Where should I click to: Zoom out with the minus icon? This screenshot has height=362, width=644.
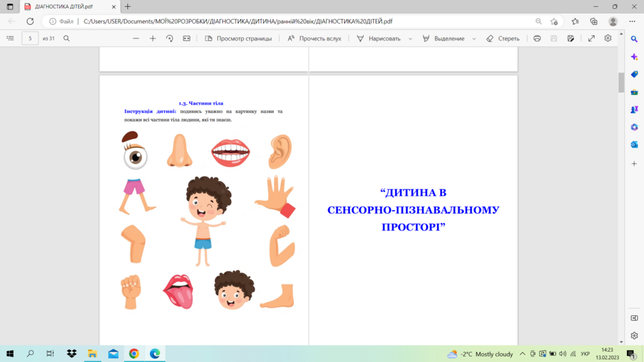pyautogui.click(x=136, y=38)
